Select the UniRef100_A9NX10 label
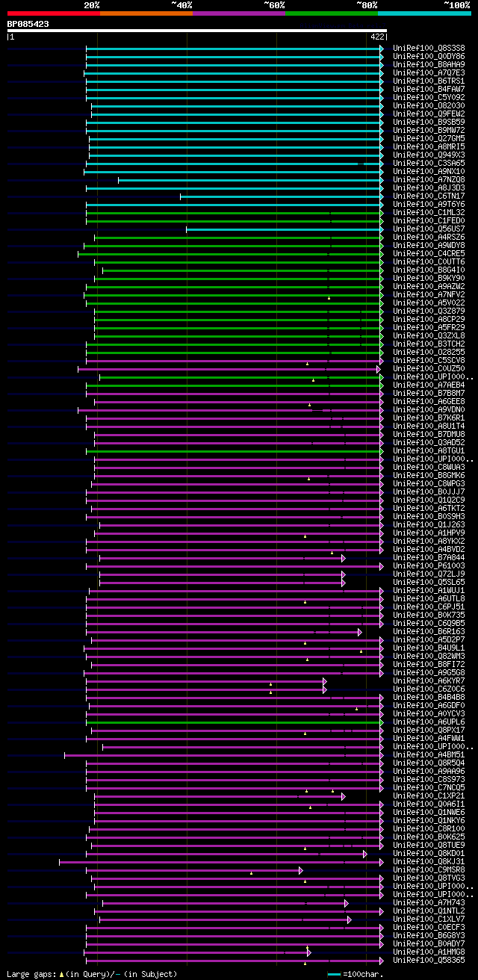 tap(429, 171)
